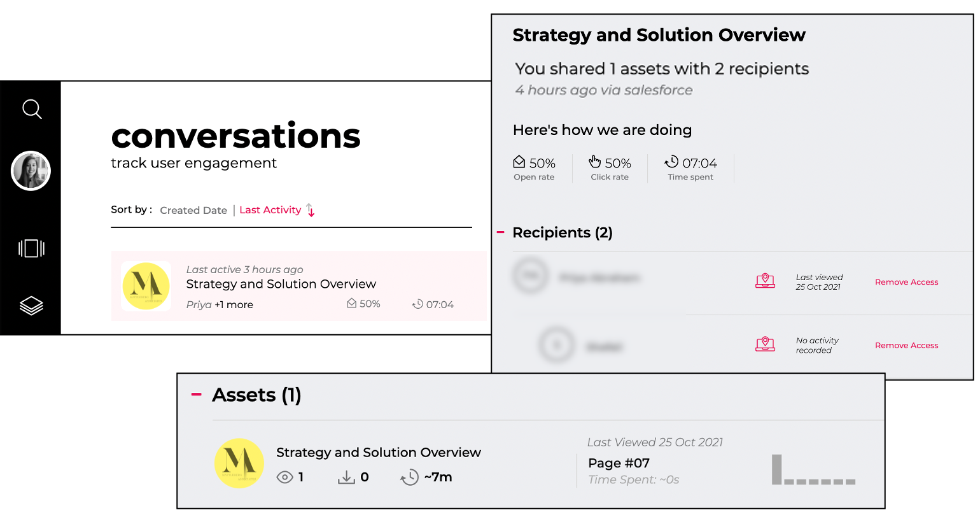Open the user profile avatar

coord(31,171)
